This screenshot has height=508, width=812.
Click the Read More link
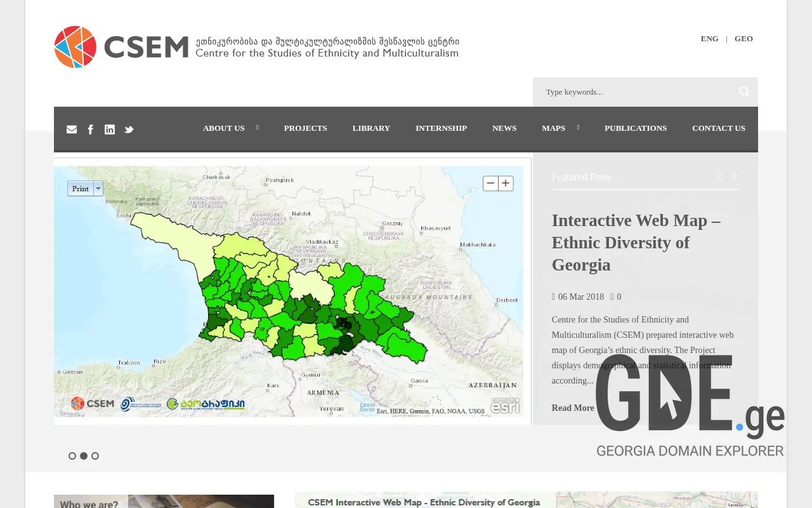pos(572,408)
